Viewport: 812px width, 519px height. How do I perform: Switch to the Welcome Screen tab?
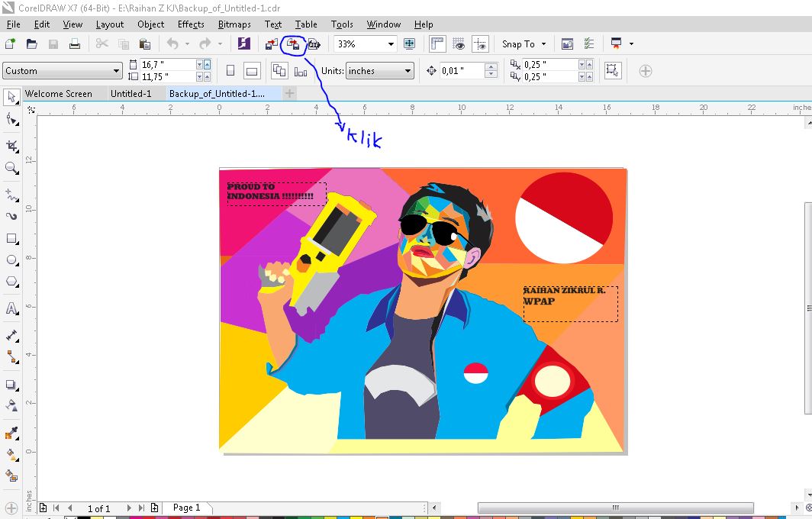pos(58,94)
